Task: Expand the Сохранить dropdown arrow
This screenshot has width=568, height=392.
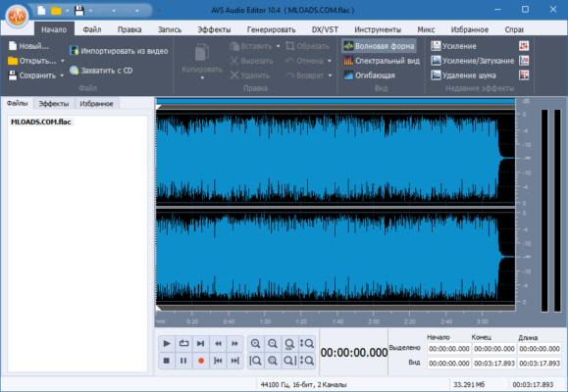Action: pos(62,75)
